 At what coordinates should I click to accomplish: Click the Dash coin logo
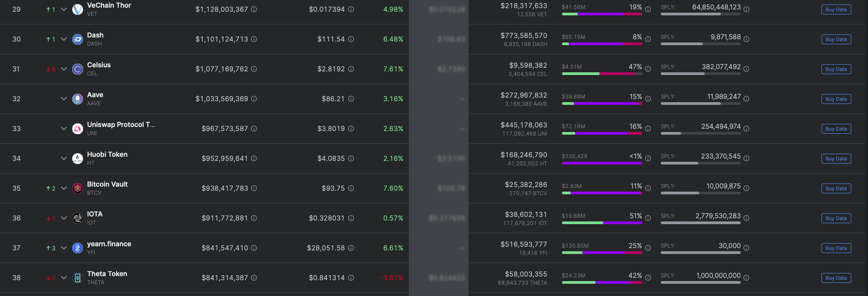click(78, 39)
